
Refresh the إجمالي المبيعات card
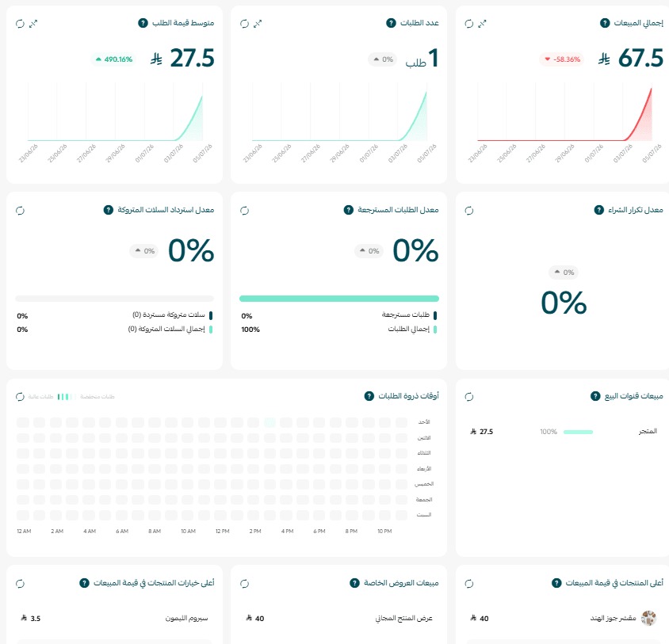(469, 24)
